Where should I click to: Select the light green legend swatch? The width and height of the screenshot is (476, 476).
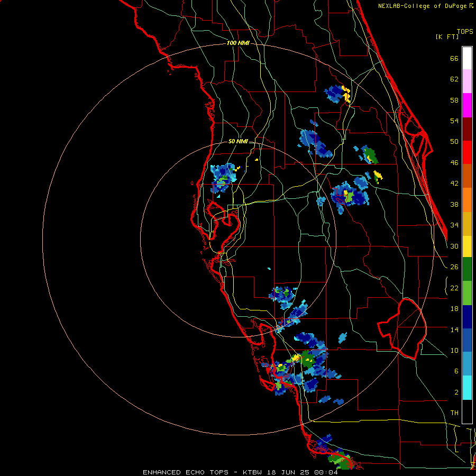[467, 293]
